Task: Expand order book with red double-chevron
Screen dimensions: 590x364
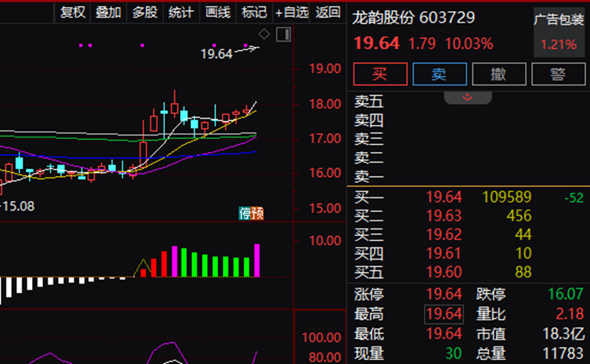Action: [467, 97]
